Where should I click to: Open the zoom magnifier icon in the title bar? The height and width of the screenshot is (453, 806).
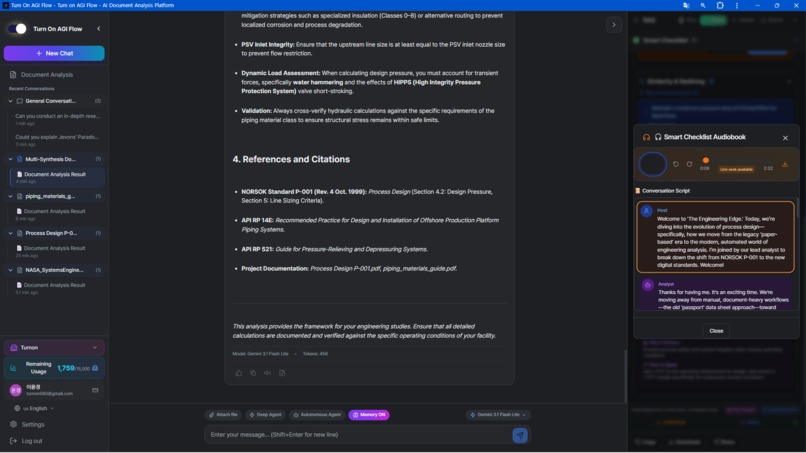pos(703,5)
